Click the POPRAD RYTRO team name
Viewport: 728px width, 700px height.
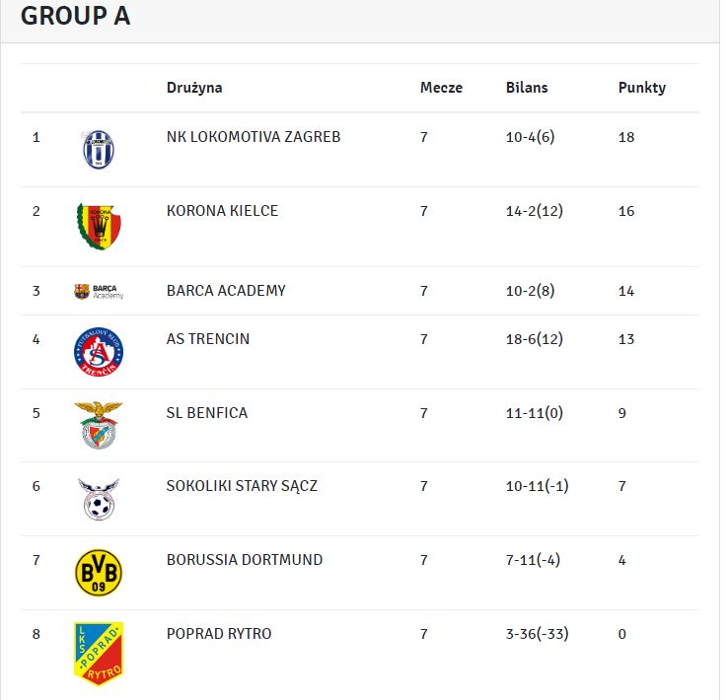219,633
